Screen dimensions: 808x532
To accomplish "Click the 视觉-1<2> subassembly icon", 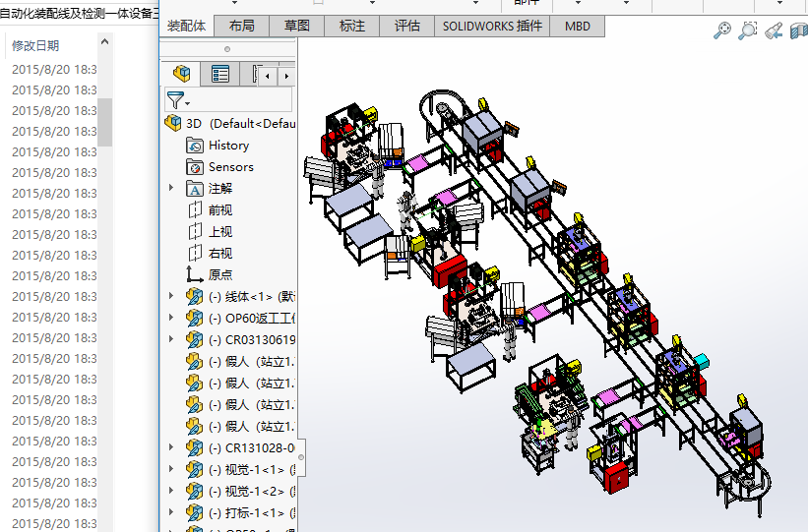I will [x=194, y=492].
